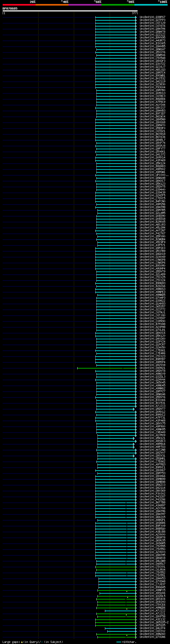170x644 pixels.
Task: Click the white query sequence ruler bar
Action: [x=70, y=11]
